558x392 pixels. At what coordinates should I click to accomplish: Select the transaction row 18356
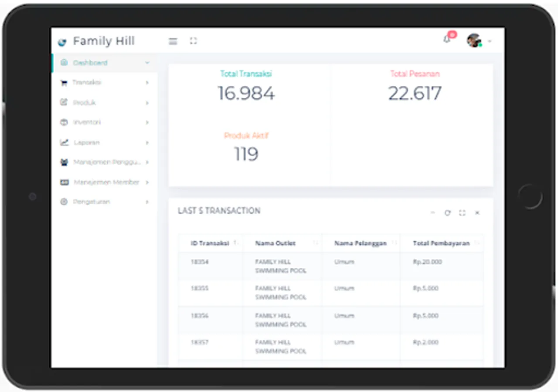click(331, 320)
